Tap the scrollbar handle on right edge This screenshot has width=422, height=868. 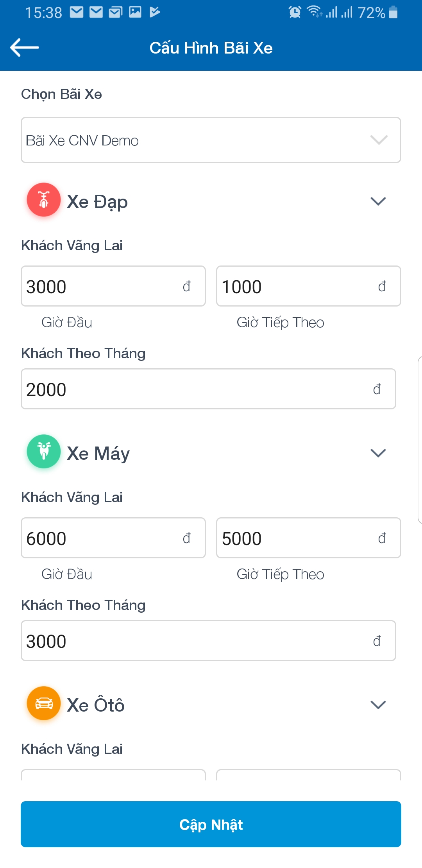(420, 440)
